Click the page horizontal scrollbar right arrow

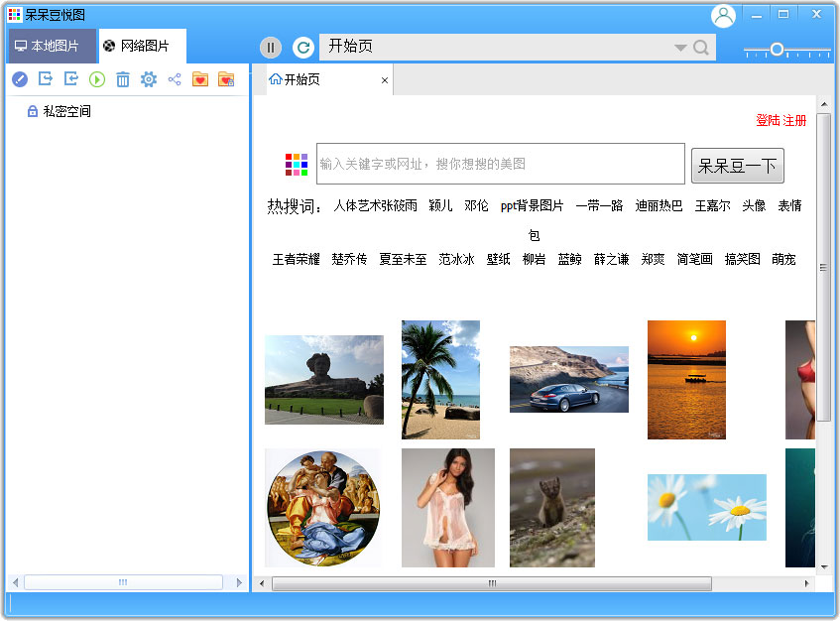pyautogui.click(x=807, y=583)
